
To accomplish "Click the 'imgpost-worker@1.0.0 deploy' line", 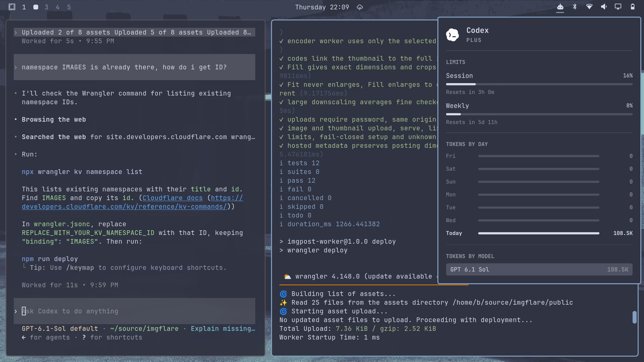I will (x=338, y=242).
